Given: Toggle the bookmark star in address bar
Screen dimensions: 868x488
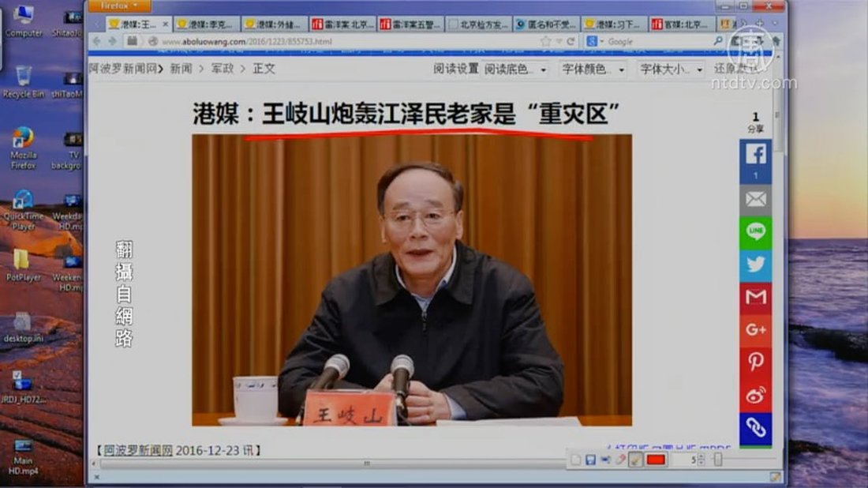Looking at the screenshot, I should tap(546, 41).
